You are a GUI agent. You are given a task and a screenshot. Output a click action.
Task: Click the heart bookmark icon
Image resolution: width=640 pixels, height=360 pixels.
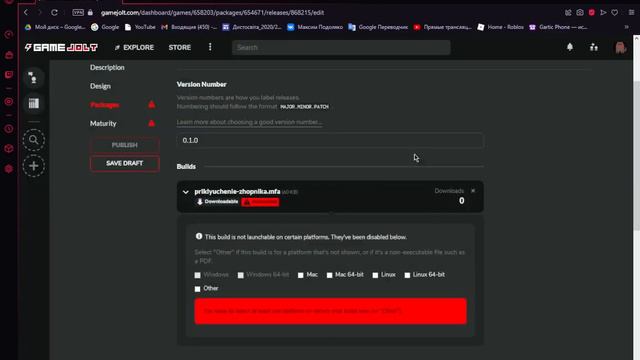[x=614, y=13]
